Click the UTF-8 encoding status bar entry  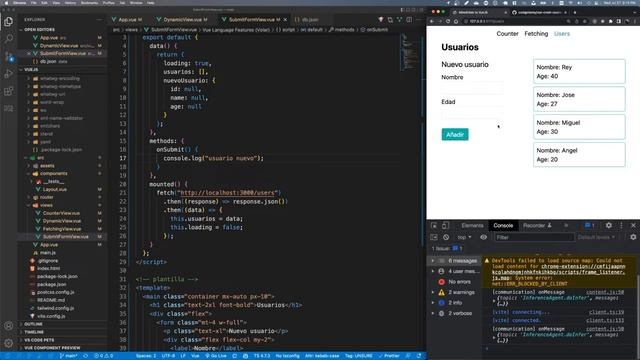click(168, 356)
